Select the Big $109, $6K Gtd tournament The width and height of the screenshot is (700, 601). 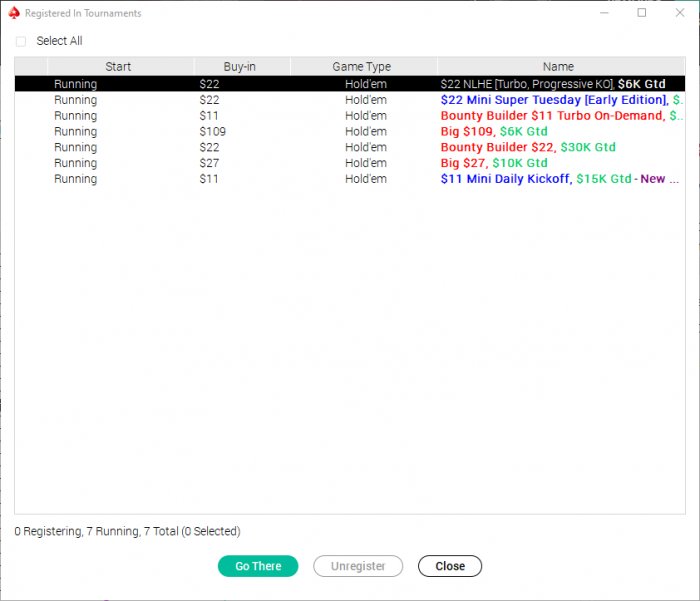pos(350,131)
